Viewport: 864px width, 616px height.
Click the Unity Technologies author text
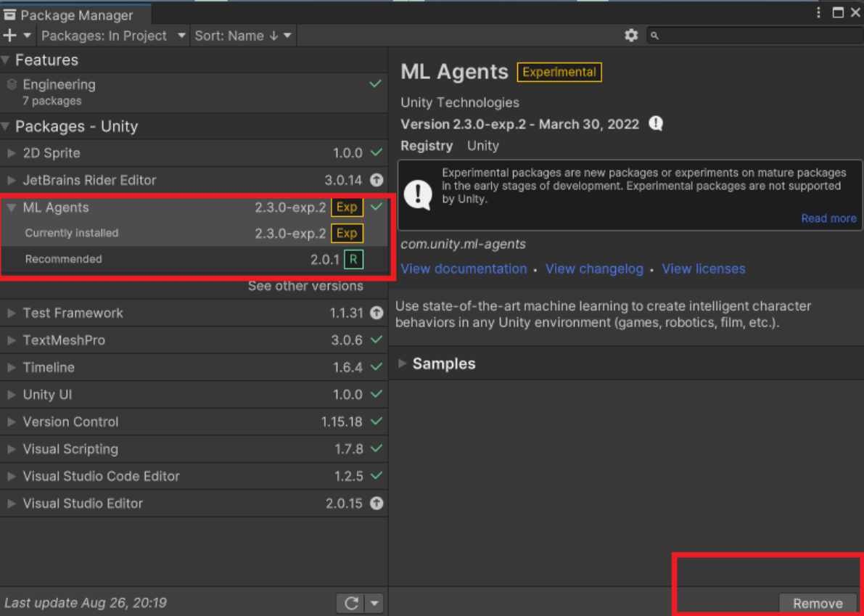coord(459,102)
